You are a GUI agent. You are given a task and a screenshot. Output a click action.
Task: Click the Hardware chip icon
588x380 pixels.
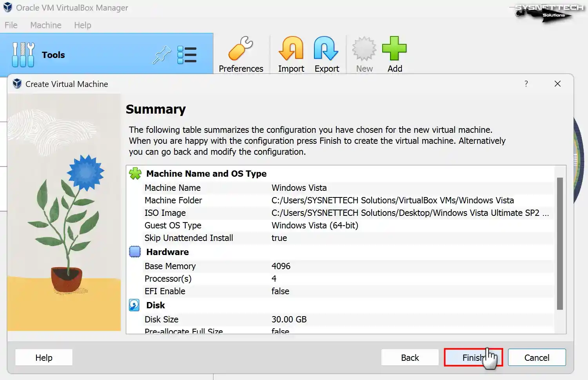[x=135, y=252]
